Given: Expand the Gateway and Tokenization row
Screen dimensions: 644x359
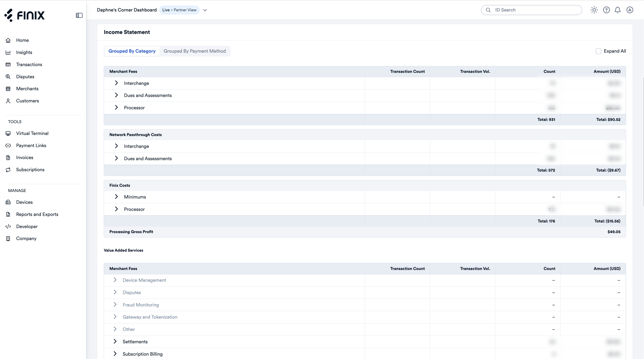Looking at the screenshot, I should pyautogui.click(x=115, y=317).
